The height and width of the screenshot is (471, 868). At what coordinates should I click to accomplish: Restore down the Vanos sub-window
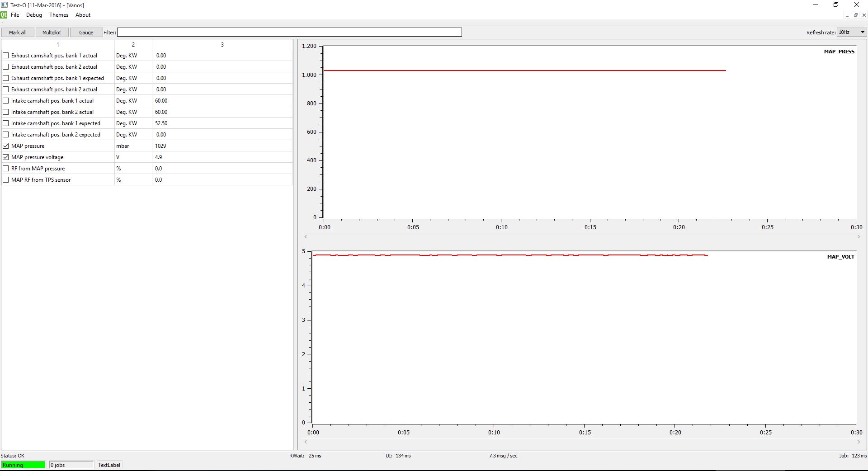pyautogui.click(x=855, y=15)
